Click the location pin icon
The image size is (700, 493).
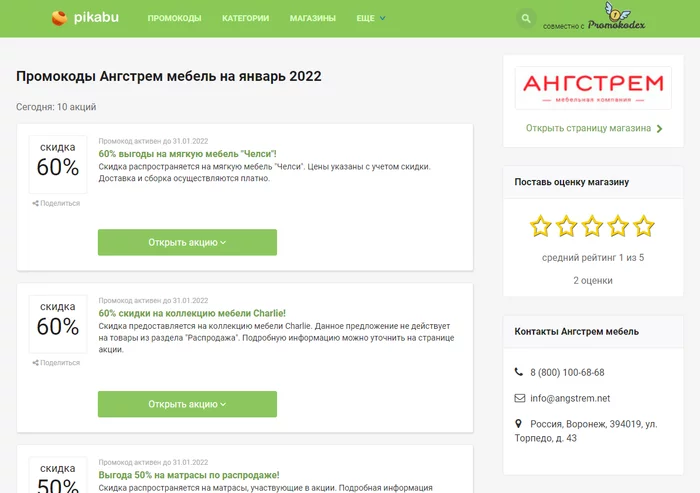coord(518,423)
